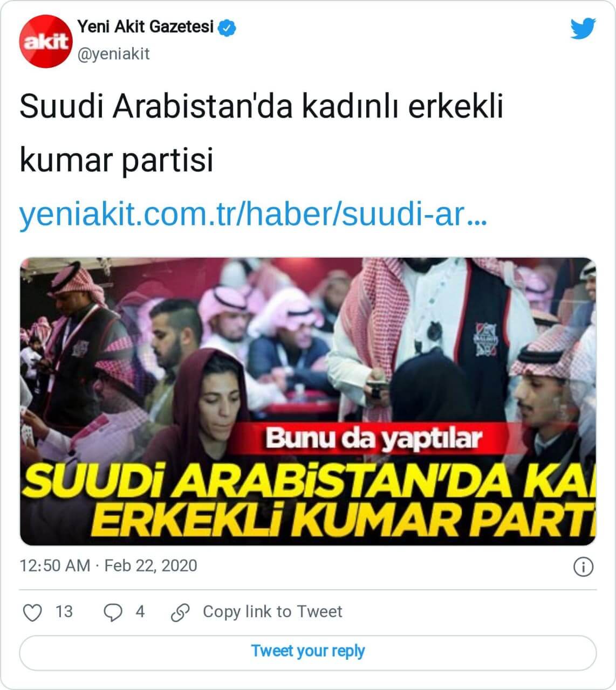This screenshot has width=616, height=690.
Task: Select Copy link to Tweet
Action: pos(272,612)
